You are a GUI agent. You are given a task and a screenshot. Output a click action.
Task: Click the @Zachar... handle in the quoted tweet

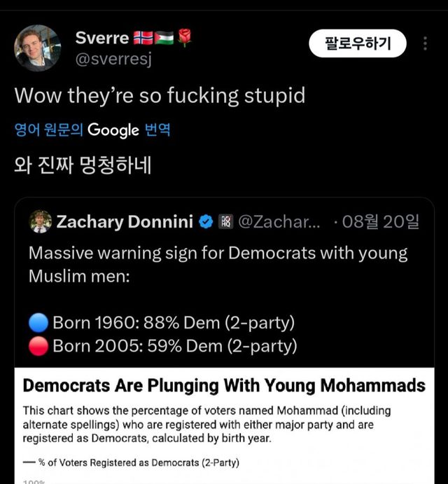click(x=280, y=222)
